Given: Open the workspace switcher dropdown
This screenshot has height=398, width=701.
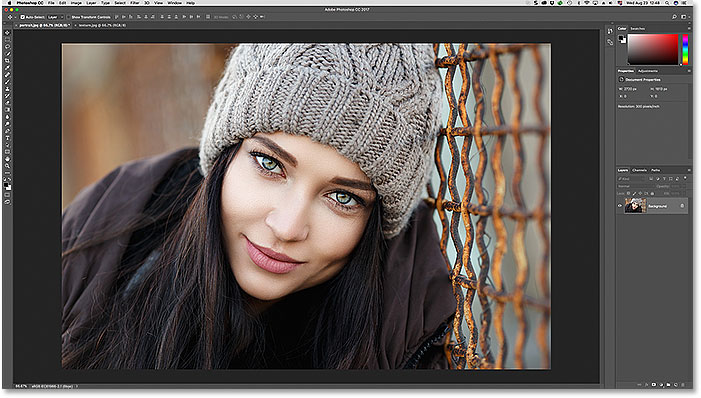Looking at the screenshot, I should point(684,17).
